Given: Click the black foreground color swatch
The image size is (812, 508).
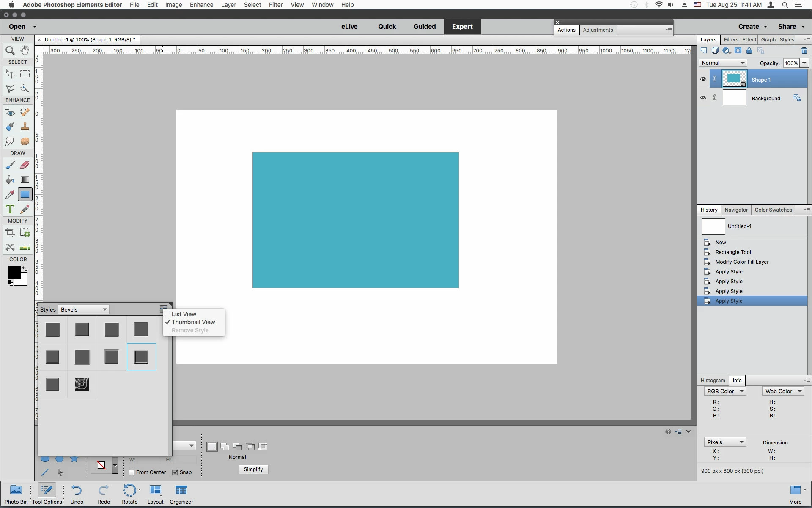Looking at the screenshot, I should [x=14, y=273].
